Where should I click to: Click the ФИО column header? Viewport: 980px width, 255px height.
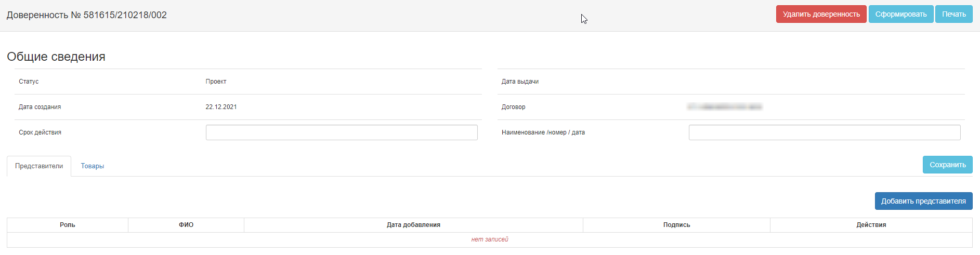pyautogui.click(x=186, y=225)
